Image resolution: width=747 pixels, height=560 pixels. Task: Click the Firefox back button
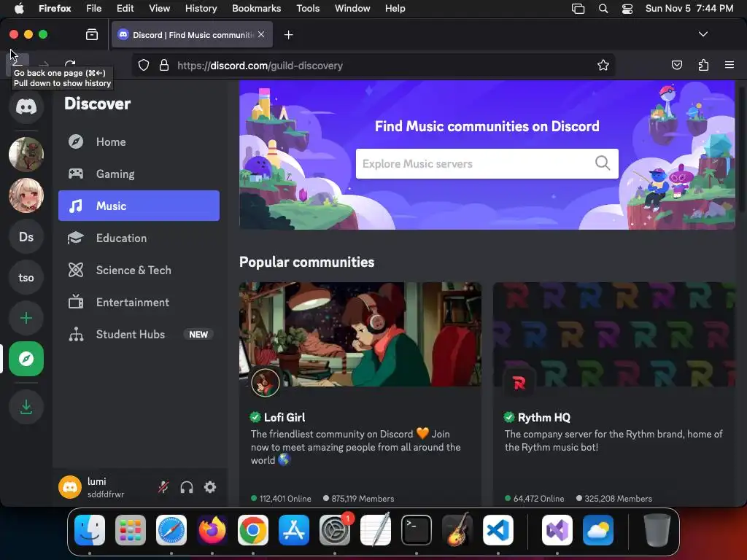pos(18,65)
